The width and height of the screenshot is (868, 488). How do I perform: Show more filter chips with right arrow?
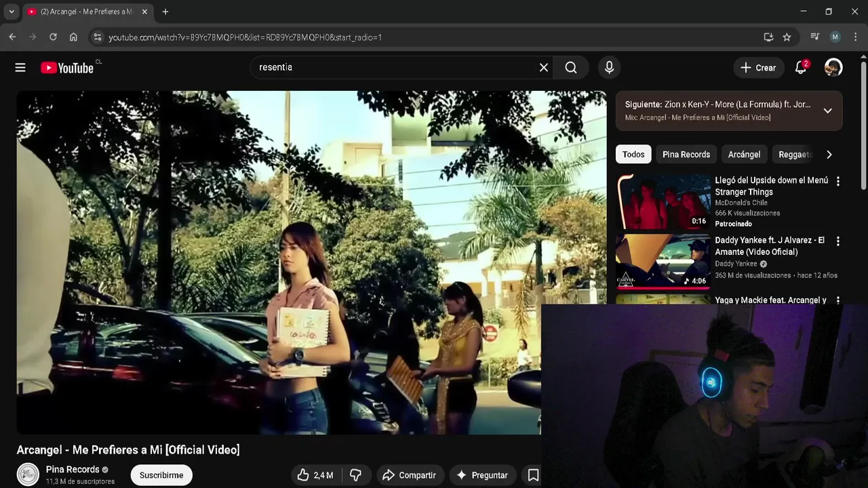pos(829,155)
